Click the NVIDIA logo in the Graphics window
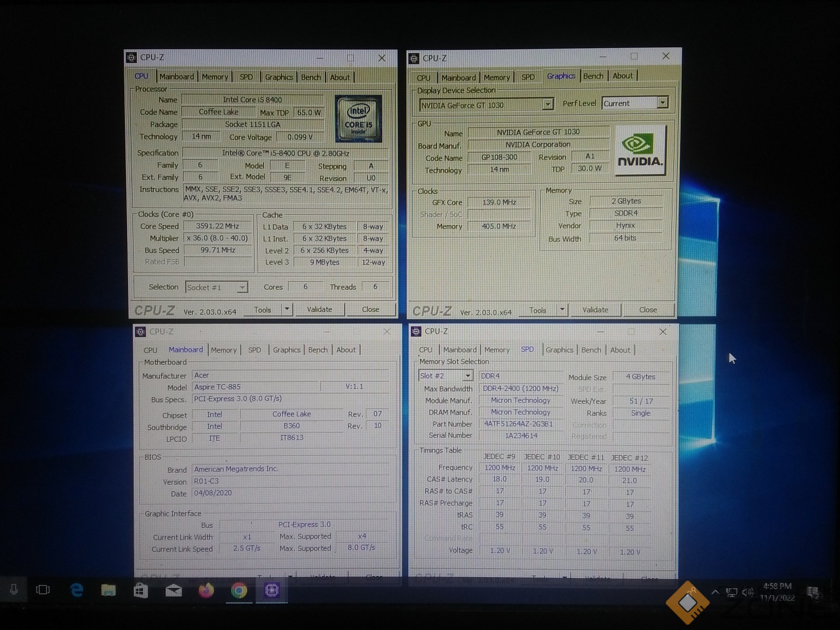The width and height of the screenshot is (840, 630). tap(640, 151)
